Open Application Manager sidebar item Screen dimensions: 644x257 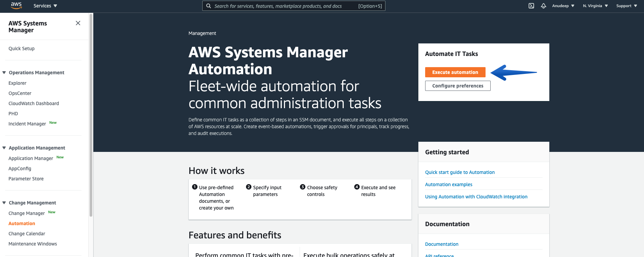pos(31,158)
